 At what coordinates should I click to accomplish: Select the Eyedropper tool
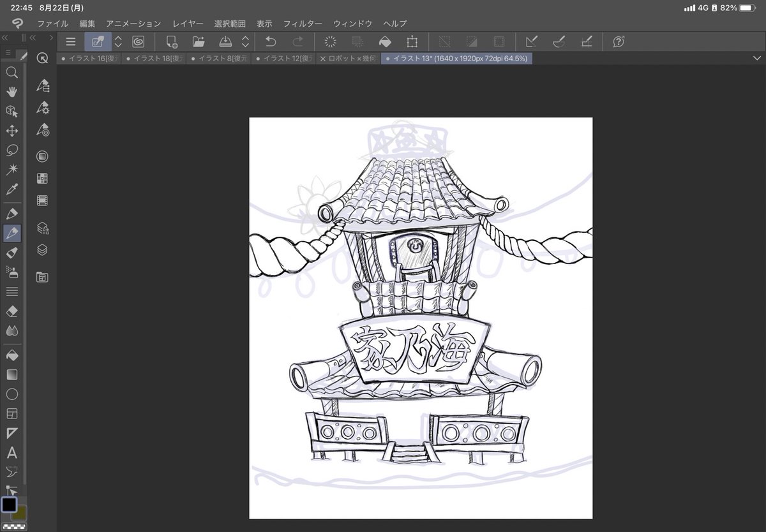(11, 189)
